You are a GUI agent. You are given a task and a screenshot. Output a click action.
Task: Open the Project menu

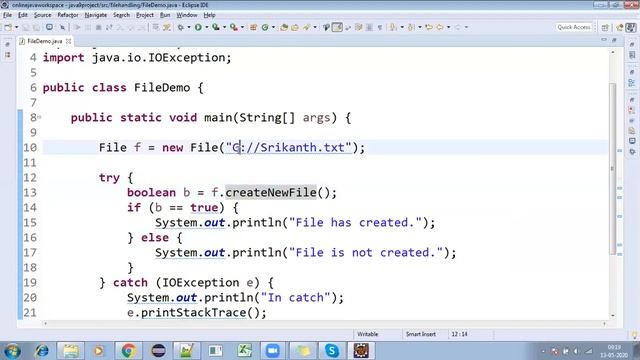coord(145,15)
